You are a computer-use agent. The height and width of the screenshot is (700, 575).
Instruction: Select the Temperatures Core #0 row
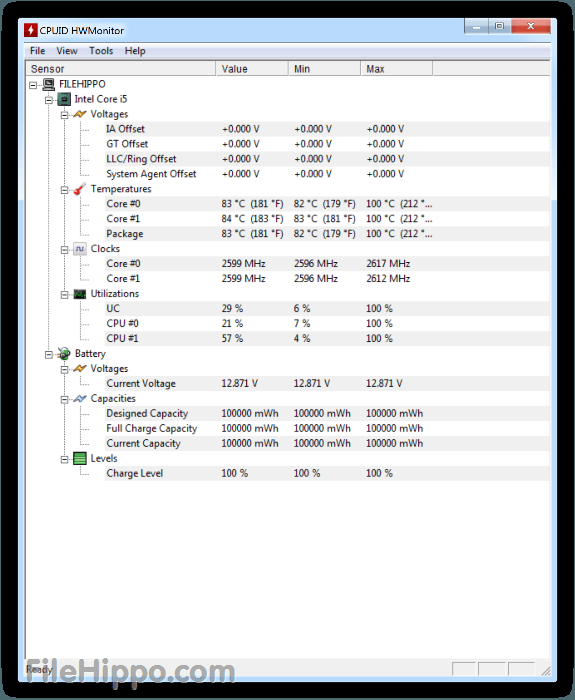click(327, 204)
